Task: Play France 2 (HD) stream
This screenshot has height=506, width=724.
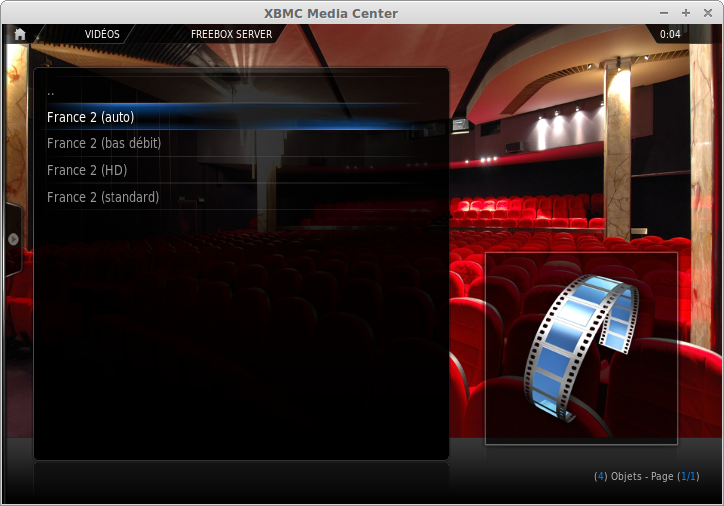Action: tap(241, 170)
